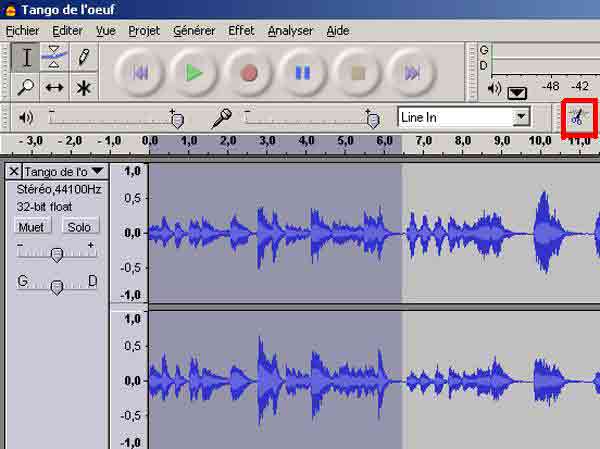The width and height of the screenshot is (600, 449).
Task: Click the upper channel vertical scale ruler
Action: click(129, 233)
